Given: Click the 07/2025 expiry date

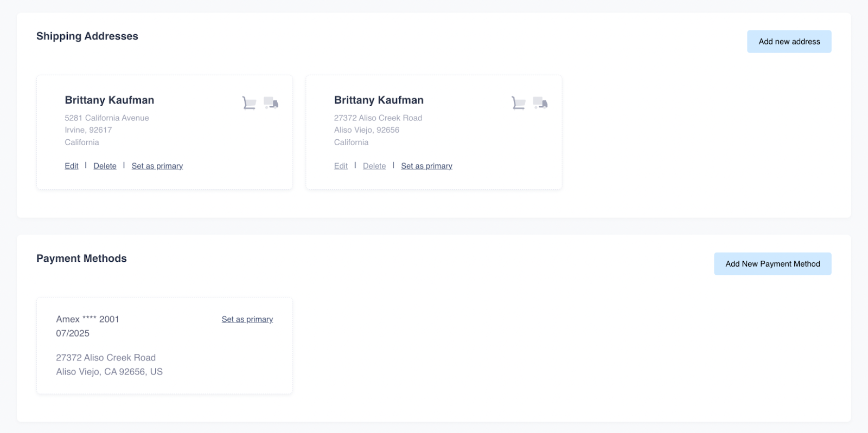Looking at the screenshot, I should 73,333.
